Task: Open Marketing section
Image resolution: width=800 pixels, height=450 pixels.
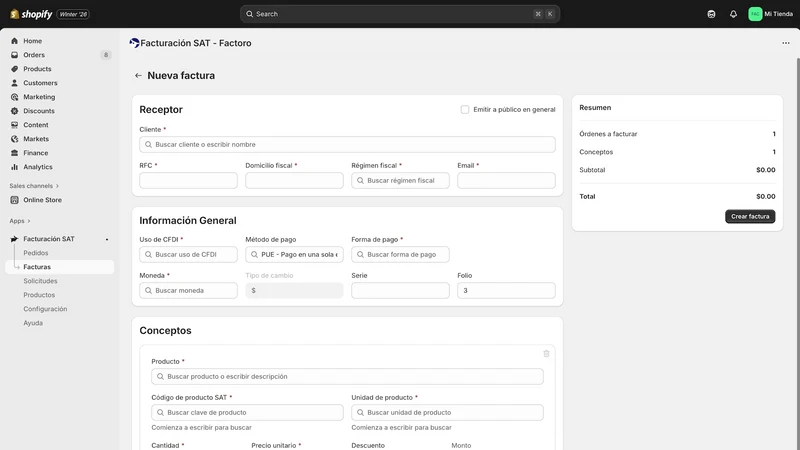Action: pos(39,97)
